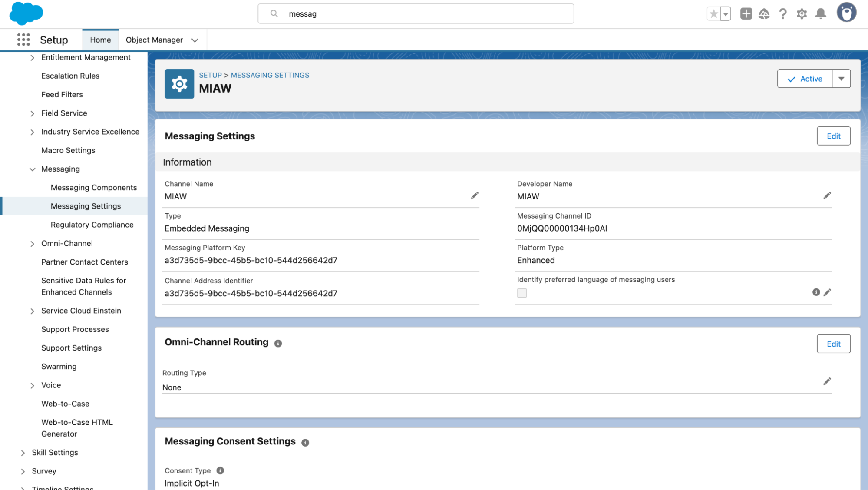Open the notifications bell
Screen dimensions: 868x490
(x=821, y=14)
